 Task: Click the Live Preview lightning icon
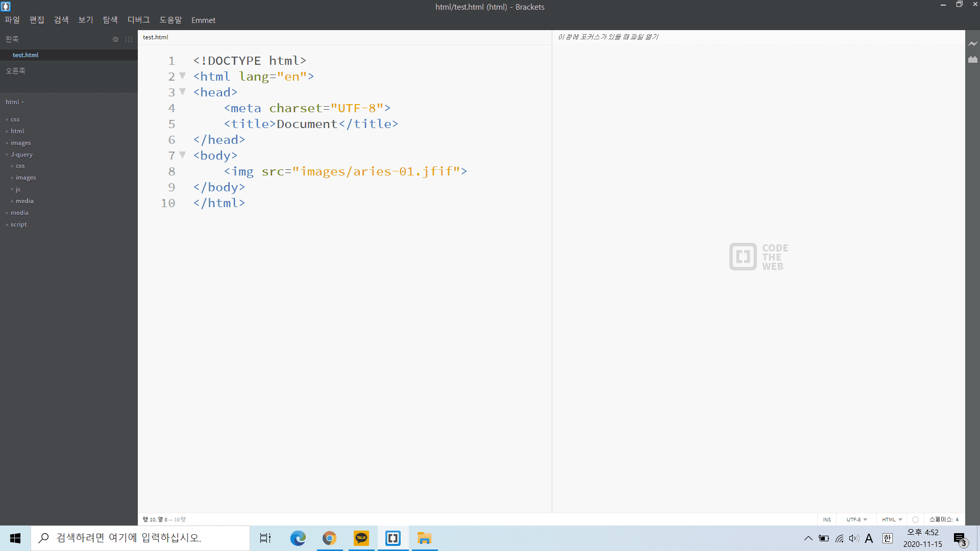pyautogui.click(x=973, y=44)
